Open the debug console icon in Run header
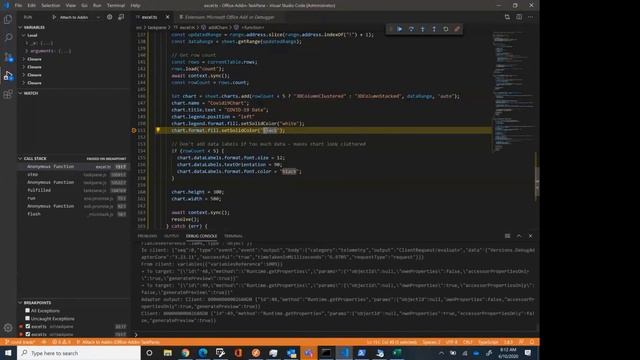 point(121,17)
